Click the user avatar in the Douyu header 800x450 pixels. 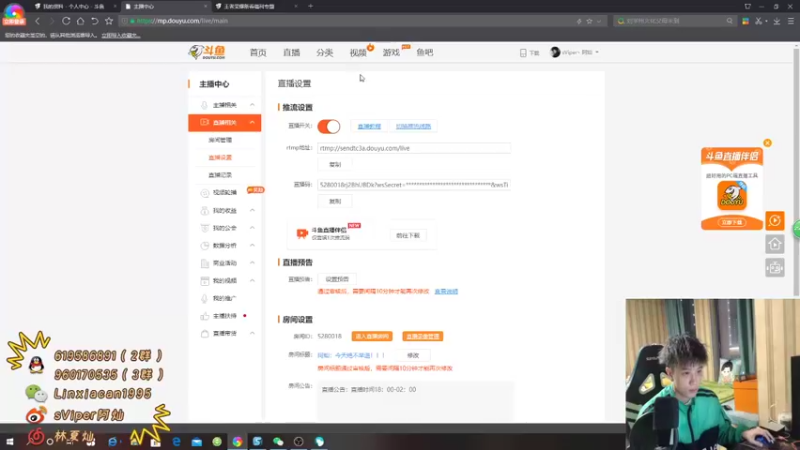tap(555, 52)
